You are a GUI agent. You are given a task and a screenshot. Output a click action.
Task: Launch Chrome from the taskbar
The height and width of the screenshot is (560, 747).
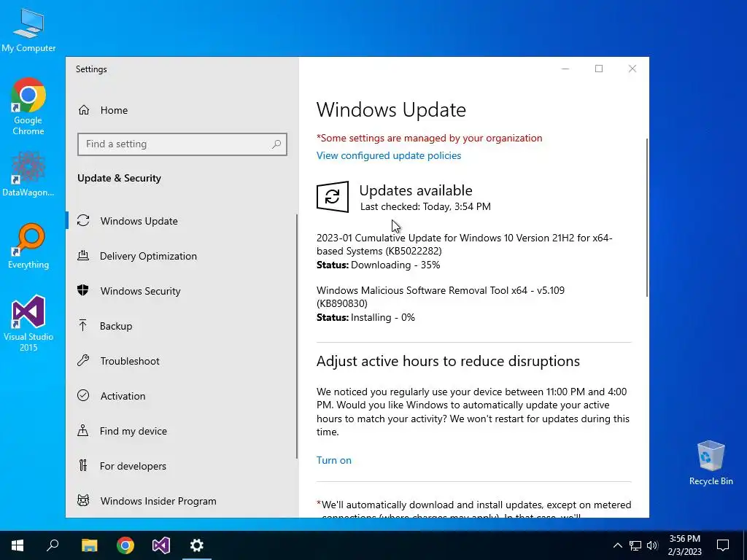(125, 545)
